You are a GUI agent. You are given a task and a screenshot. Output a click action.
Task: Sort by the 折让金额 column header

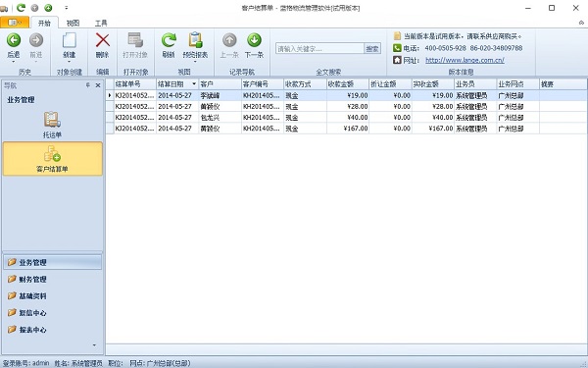[390, 84]
